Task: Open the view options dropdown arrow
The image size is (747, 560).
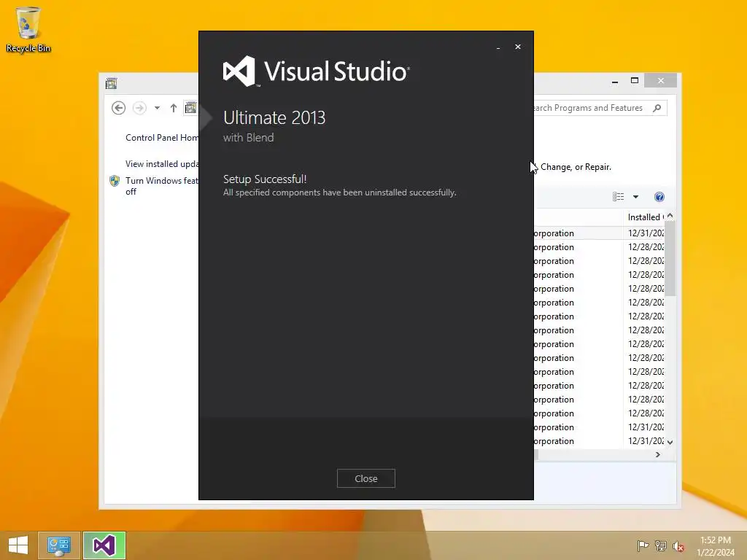Action: tap(635, 197)
